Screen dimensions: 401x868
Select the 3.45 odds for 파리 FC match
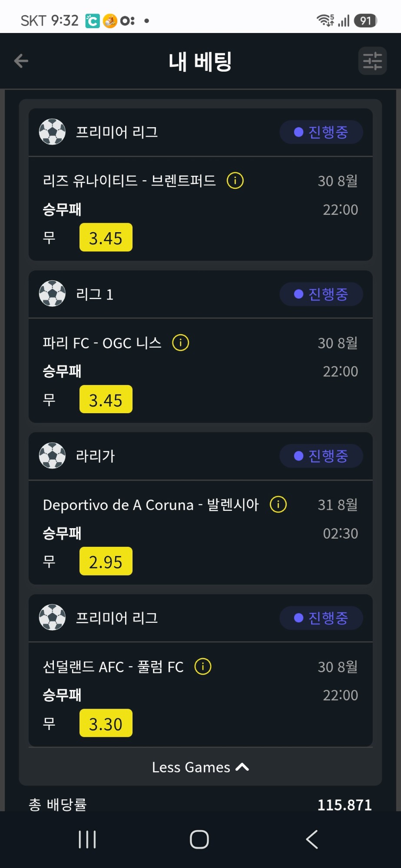(x=106, y=399)
